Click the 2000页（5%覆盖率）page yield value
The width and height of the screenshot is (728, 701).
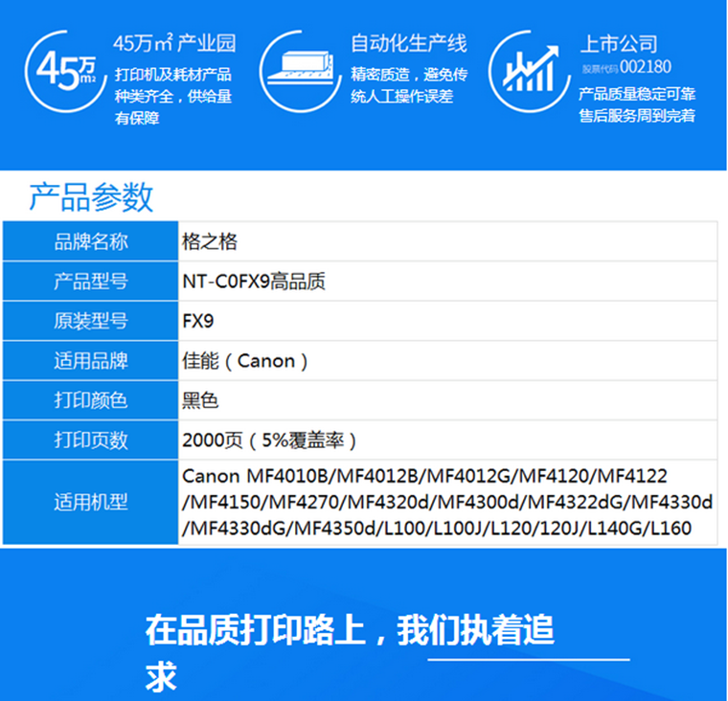269,441
